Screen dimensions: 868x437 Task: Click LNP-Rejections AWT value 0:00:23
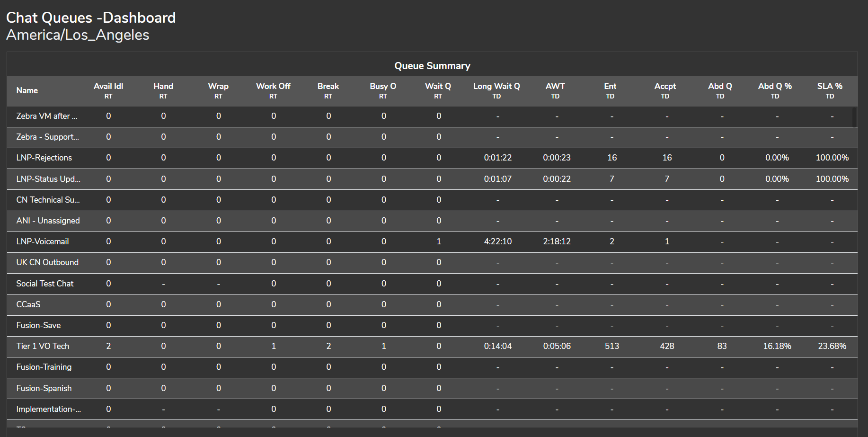(557, 158)
